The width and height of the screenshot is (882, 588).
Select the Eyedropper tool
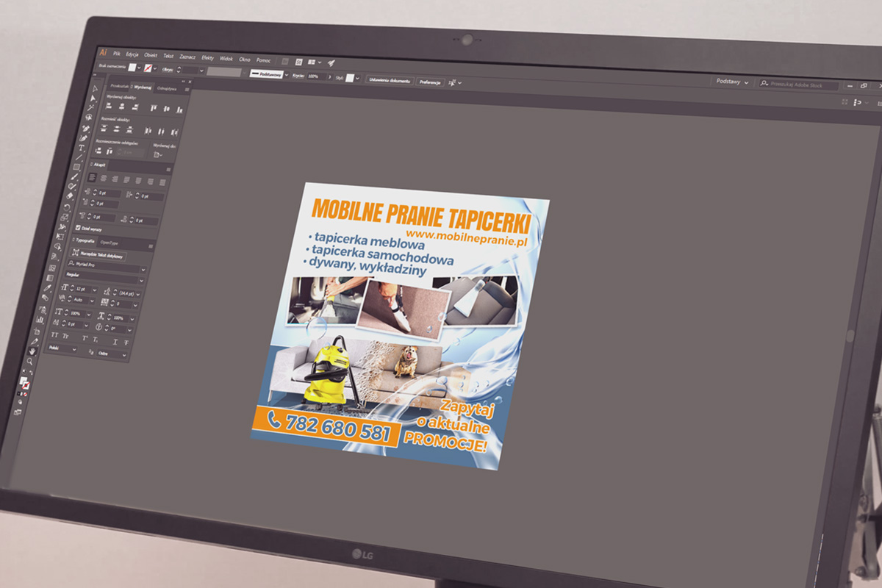[x=47, y=287]
